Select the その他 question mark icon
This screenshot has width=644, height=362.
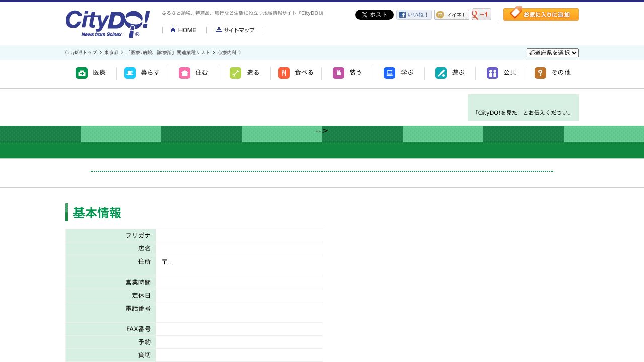click(541, 73)
